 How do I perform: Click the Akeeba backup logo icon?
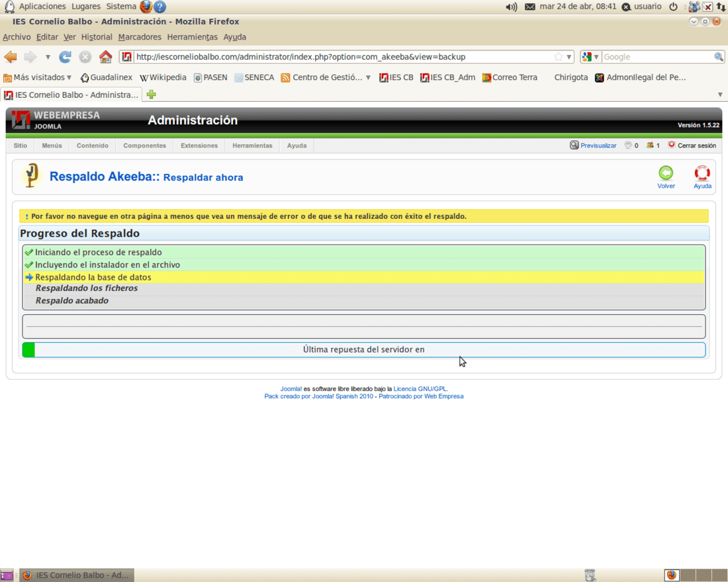click(x=31, y=175)
